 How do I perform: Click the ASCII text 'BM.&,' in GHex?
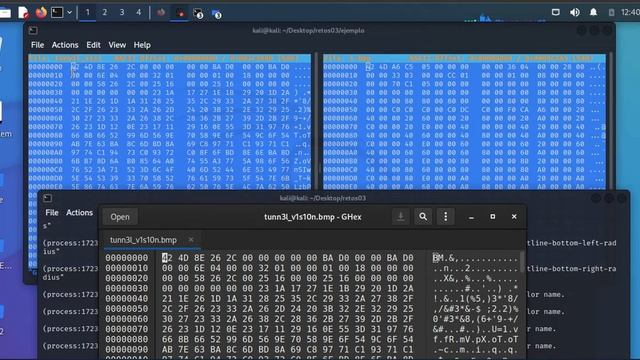(446, 258)
